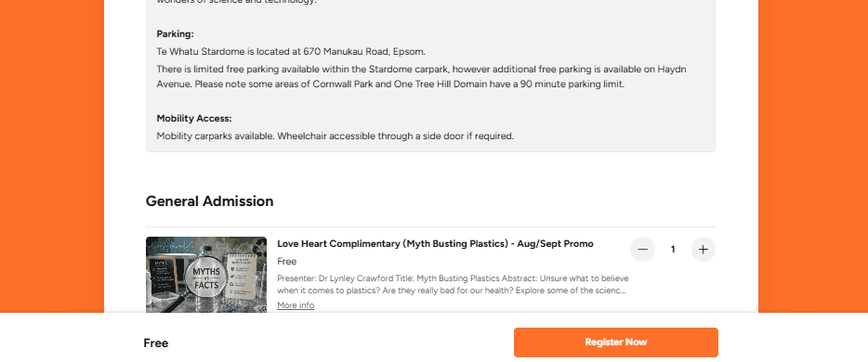The width and height of the screenshot is (868, 362).
Task: Click the Mobility carparks available sentence
Action: point(335,136)
